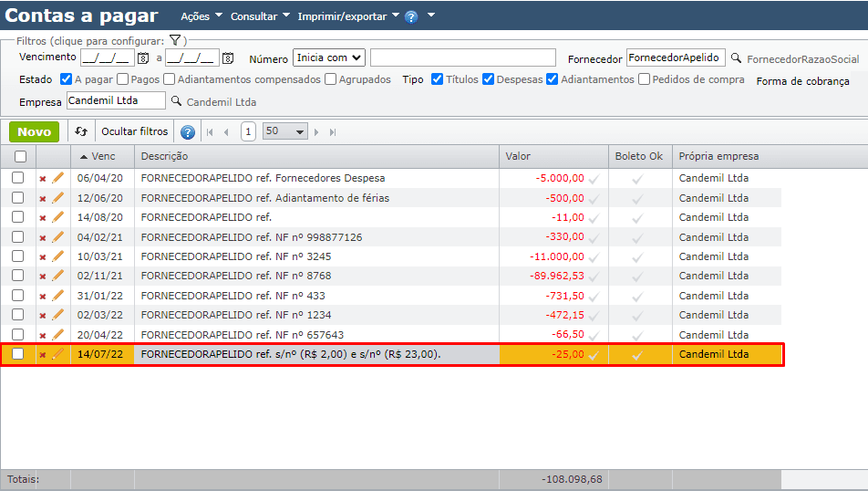Delete the 14/07/22 entry
Viewport: 868px width, 491px height.
[x=43, y=355]
